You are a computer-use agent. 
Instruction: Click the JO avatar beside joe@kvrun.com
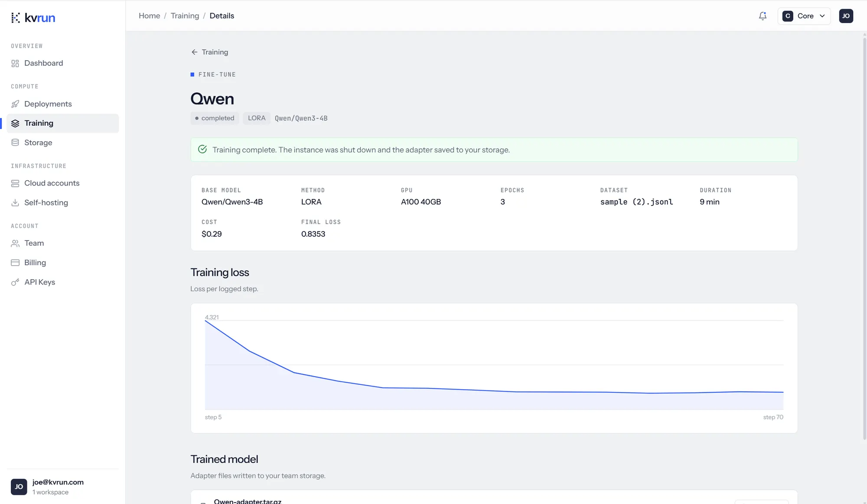19,487
